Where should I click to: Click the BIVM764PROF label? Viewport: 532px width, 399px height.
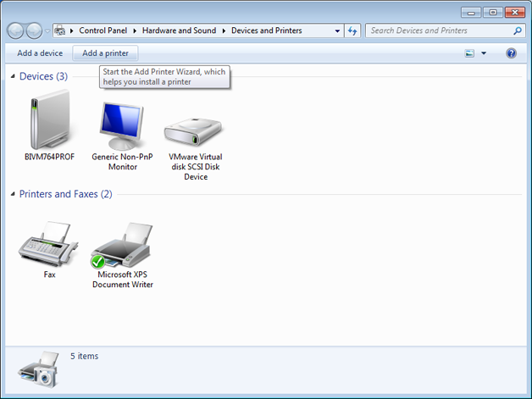coord(49,157)
